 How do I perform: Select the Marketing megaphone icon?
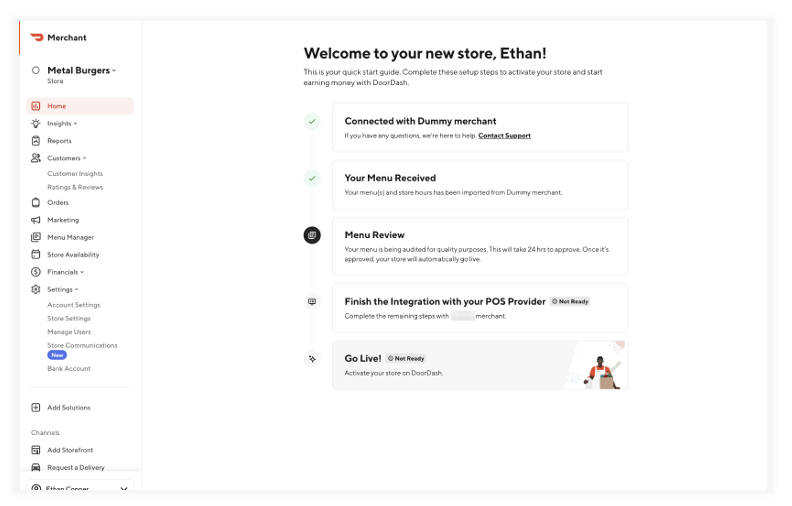pos(36,220)
